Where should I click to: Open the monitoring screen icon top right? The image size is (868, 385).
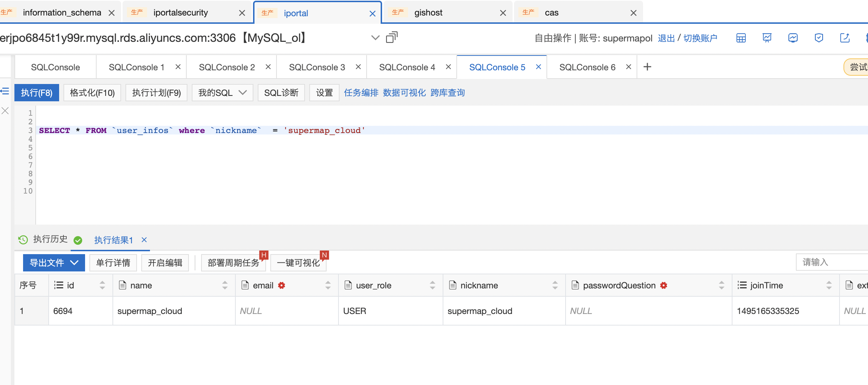pos(793,38)
